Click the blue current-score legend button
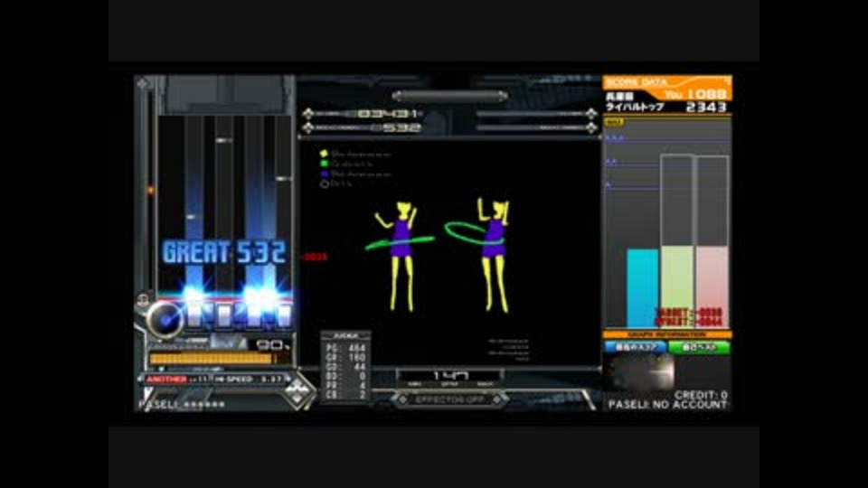868x488 pixels. coord(636,347)
